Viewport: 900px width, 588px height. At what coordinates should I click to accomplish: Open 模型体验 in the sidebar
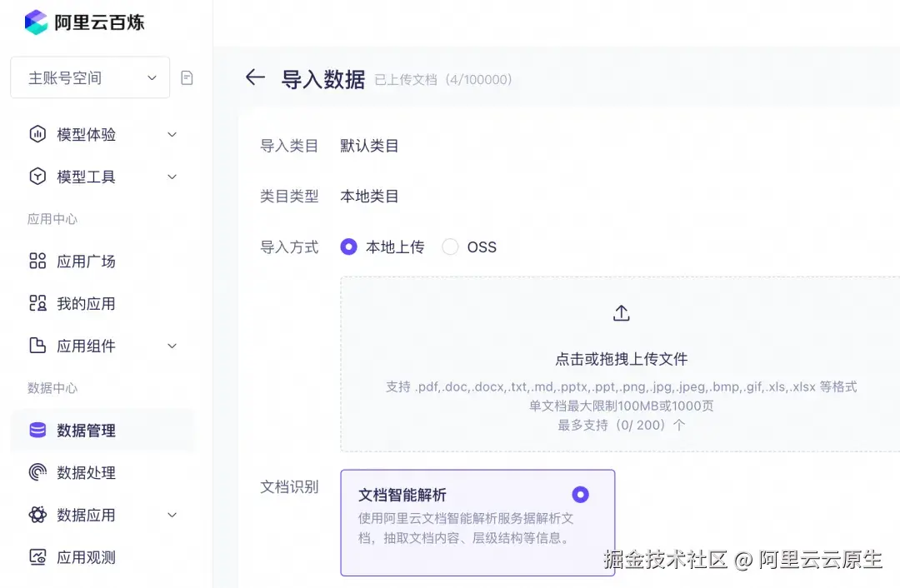pyautogui.click(x=88, y=134)
